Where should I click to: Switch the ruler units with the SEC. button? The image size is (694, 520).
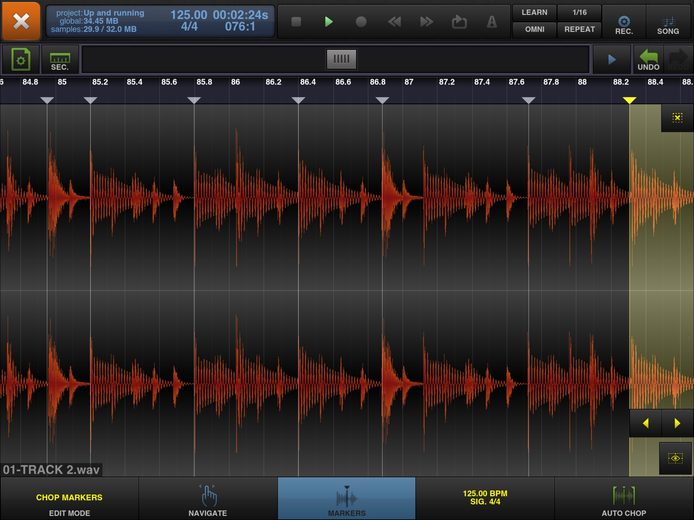point(59,60)
